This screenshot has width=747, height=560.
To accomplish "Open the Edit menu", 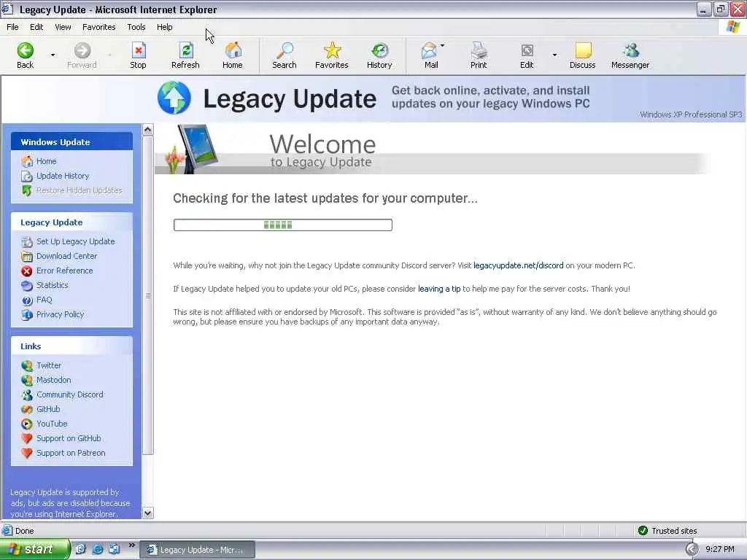I will 36,27.
